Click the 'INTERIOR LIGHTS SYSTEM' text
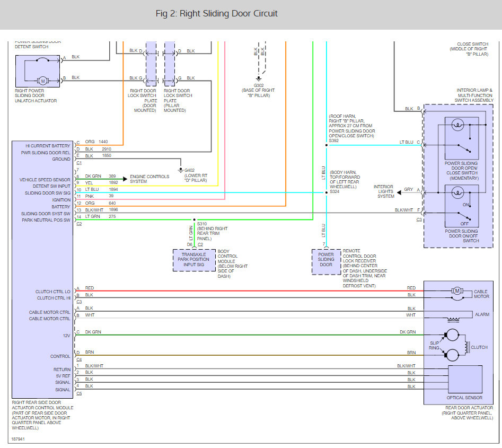Viewport: 502px width, 448px height. [x=384, y=191]
